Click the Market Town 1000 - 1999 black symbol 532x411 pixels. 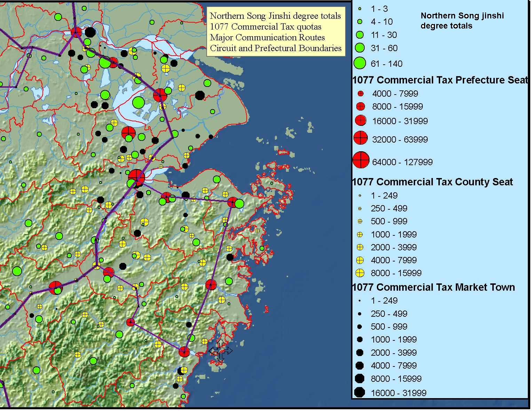tap(359, 340)
